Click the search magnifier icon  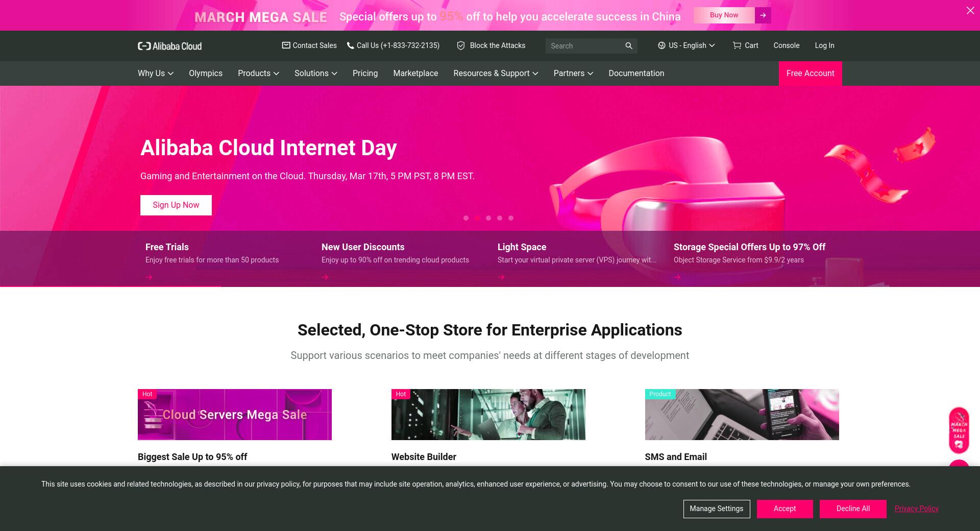(629, 46)
